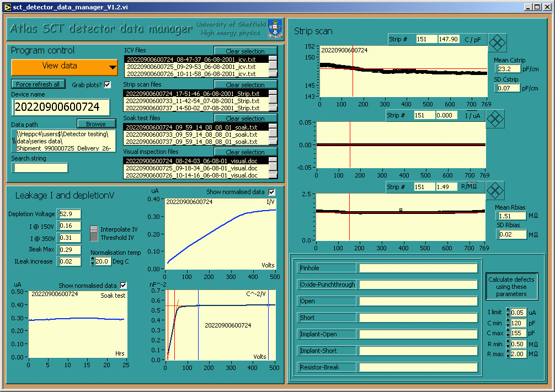Click the Data path text field

66,141
